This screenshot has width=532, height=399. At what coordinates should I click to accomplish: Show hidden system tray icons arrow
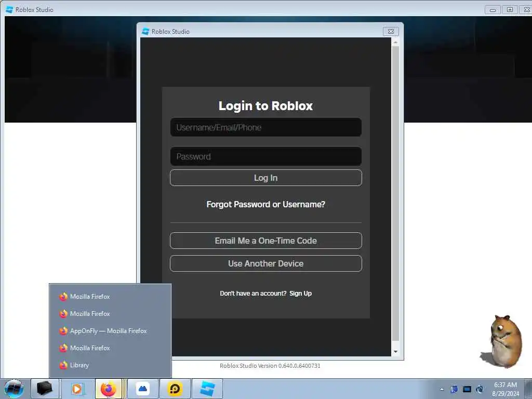442,389
